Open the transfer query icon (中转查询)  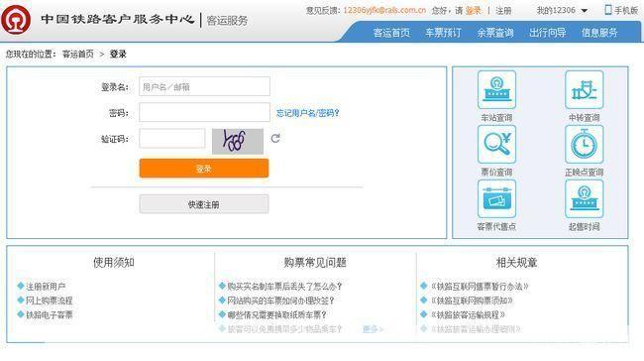584,89
